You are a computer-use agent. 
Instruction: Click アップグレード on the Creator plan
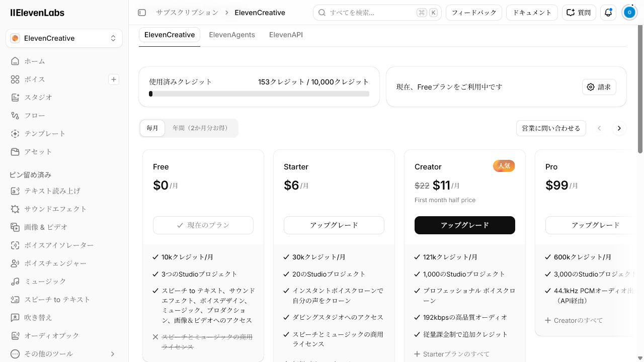click(465, 225)
